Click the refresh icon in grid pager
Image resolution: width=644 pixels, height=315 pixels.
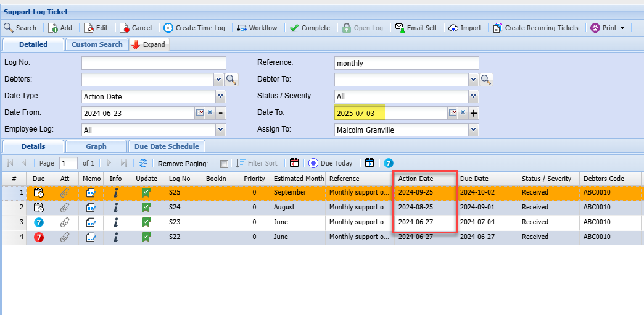pyautogui.click(x=143, y=163)
